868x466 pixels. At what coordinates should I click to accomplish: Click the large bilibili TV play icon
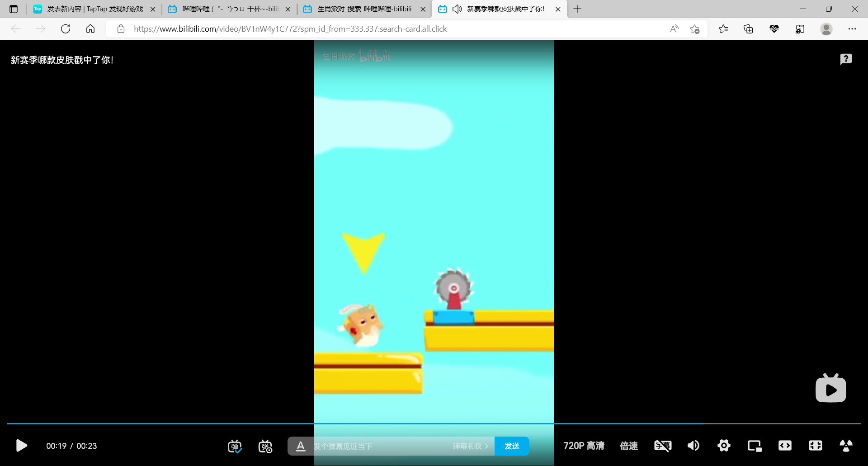(831, 388)
